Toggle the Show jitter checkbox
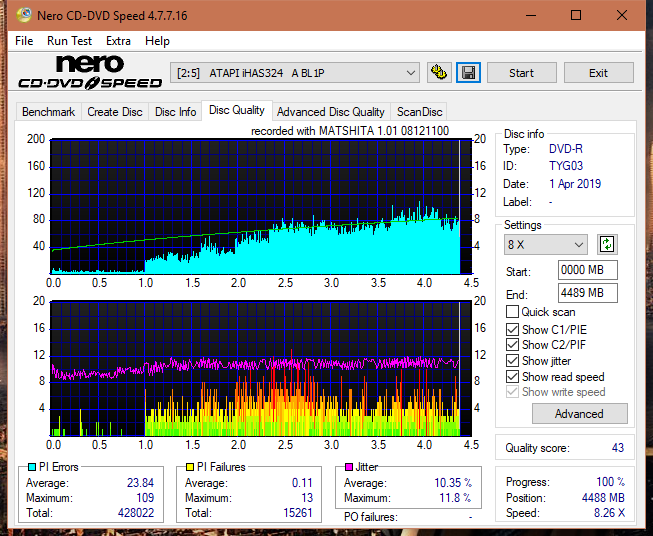The width and height of the screenshot is (653, 536). point(512,361)
